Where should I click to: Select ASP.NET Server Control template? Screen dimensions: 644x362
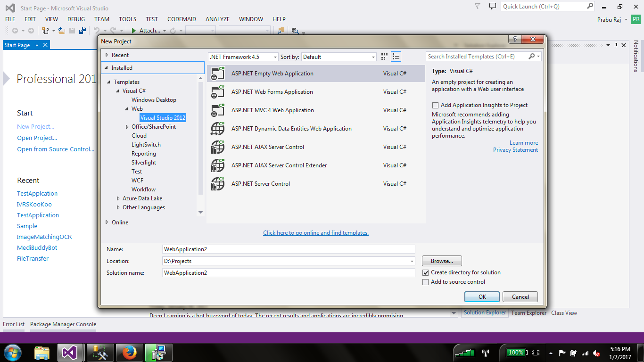tap(316, 184)
